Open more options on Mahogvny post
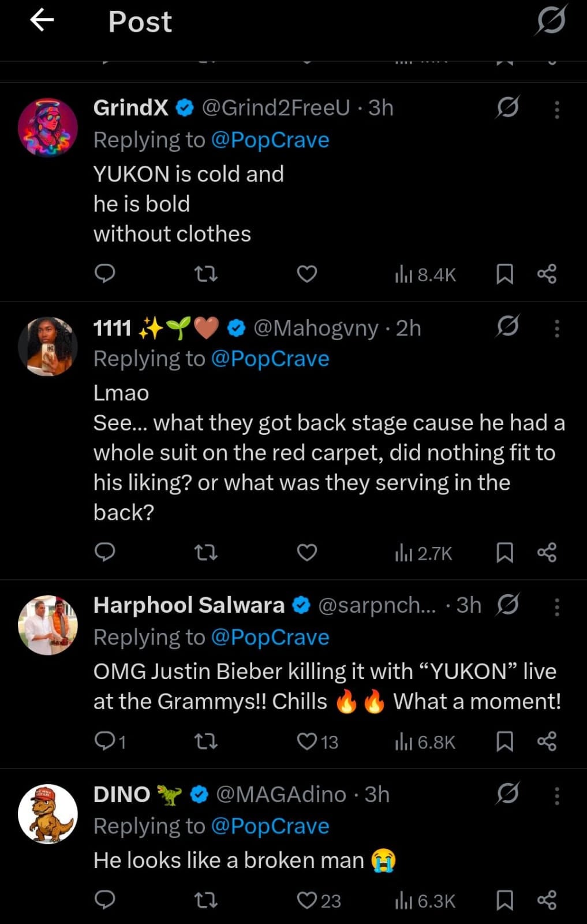The width and height of the screenshot is (587, 924). [x=556, y=329]
